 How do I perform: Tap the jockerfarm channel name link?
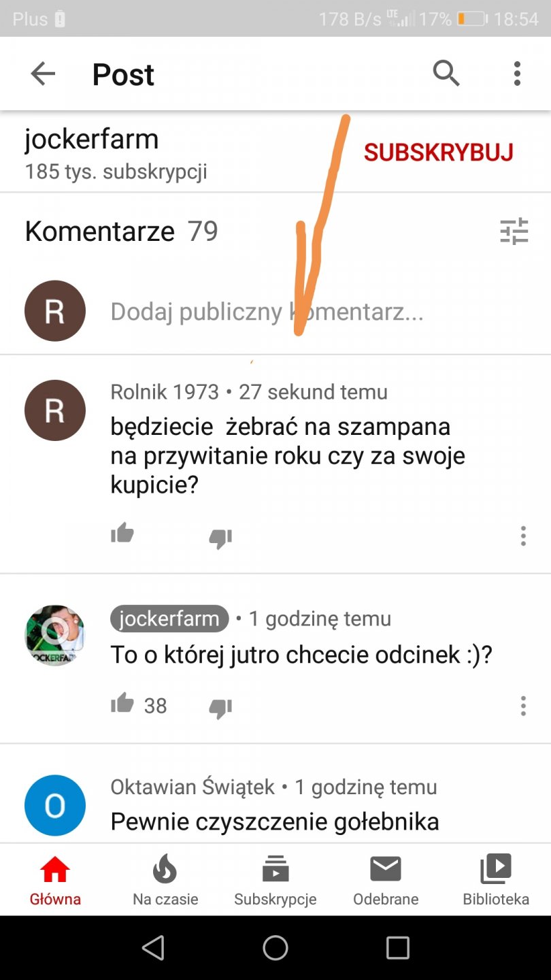point(92,140)
